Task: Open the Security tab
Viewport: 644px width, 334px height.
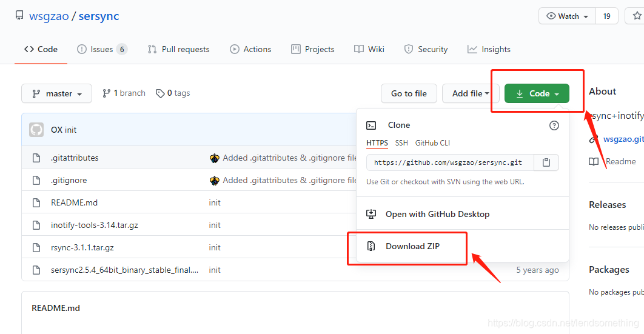Action: (426, 49)
